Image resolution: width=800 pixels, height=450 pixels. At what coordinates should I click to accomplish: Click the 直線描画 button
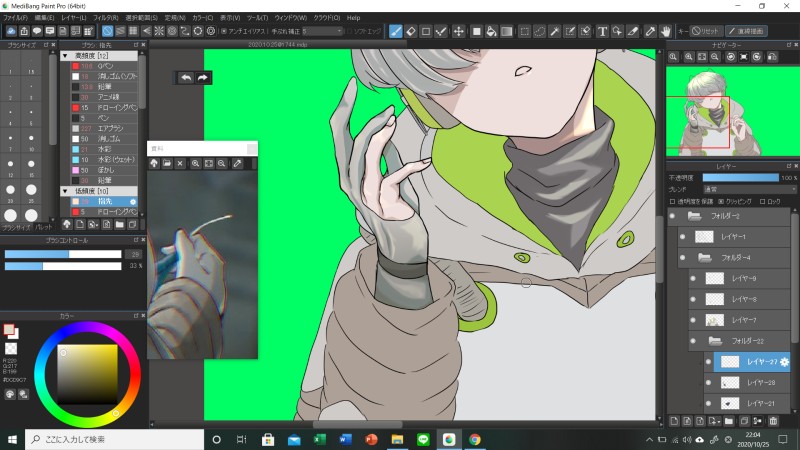click(746, 31)
